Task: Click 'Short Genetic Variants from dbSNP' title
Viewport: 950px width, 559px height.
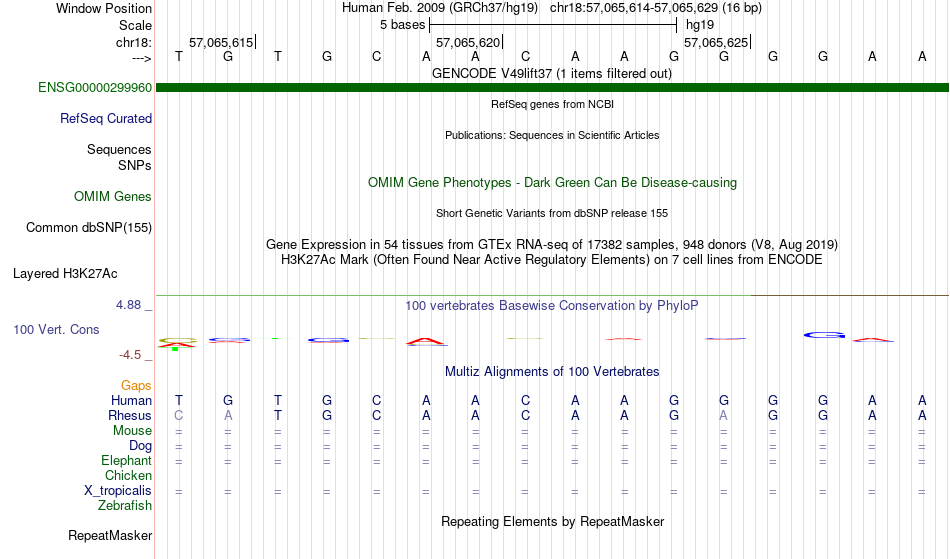Action: (x=552, y=213)
